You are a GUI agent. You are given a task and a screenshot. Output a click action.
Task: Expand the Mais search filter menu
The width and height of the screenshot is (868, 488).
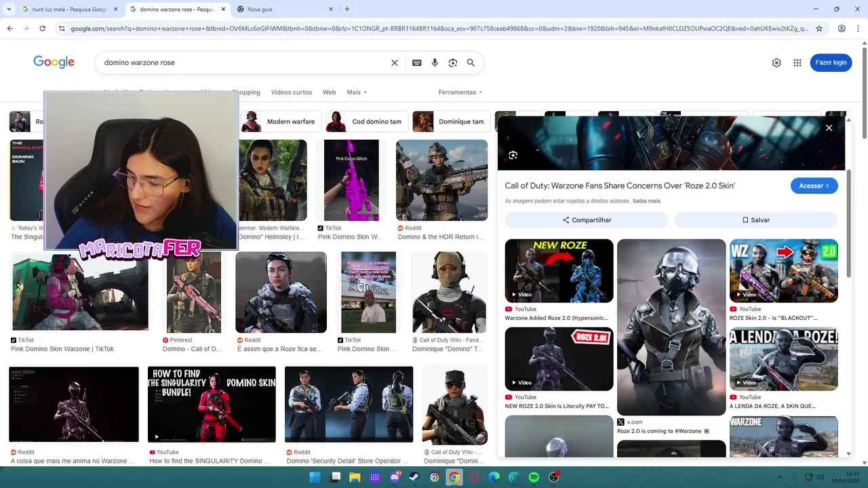pyautogui.click(x=357, y=92)
